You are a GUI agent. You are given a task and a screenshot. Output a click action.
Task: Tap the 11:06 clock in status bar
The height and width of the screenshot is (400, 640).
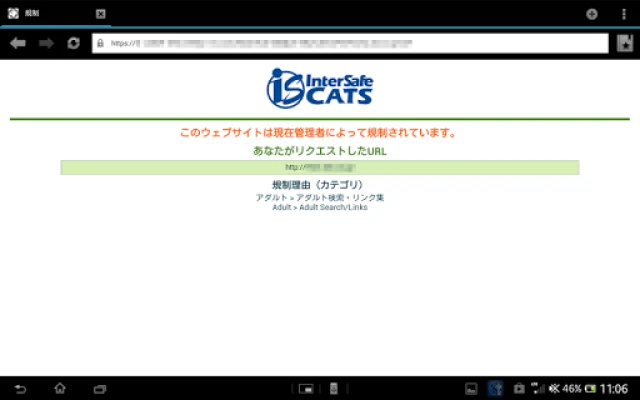(613, 388)
